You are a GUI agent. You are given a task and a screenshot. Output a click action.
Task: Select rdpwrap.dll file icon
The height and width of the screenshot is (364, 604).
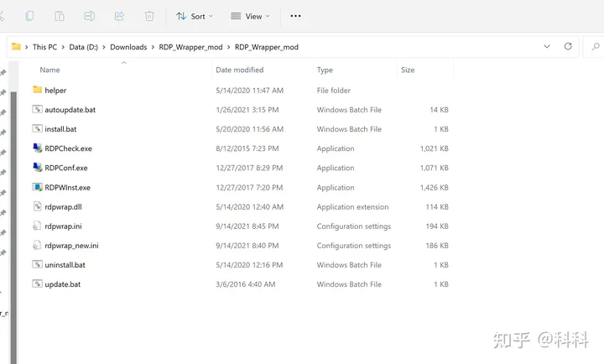(37, 206)
